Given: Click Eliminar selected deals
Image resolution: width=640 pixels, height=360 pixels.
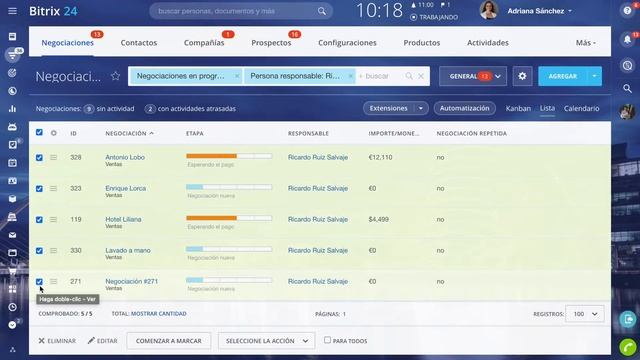Looking at the screenshot, I should point(57,341).
